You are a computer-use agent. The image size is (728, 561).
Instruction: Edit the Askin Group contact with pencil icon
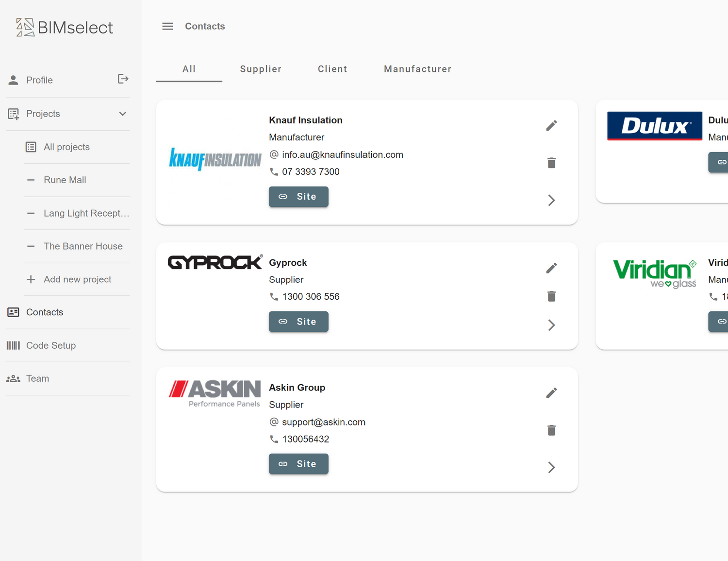551,392
